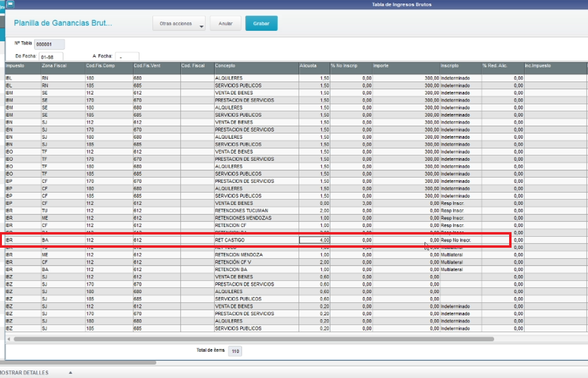Select the RET CASTIGO concept cell
The height and width of the screenshot is (378, 588).
[256, 240]
